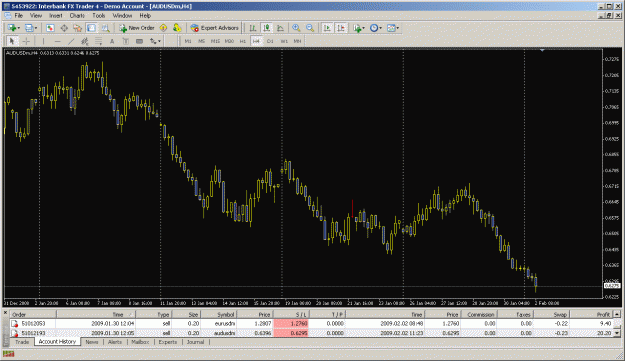The width and height of the screenshot is (625, 361).
Task: Open the Periods clock dropdown
Action: (375, 28)
